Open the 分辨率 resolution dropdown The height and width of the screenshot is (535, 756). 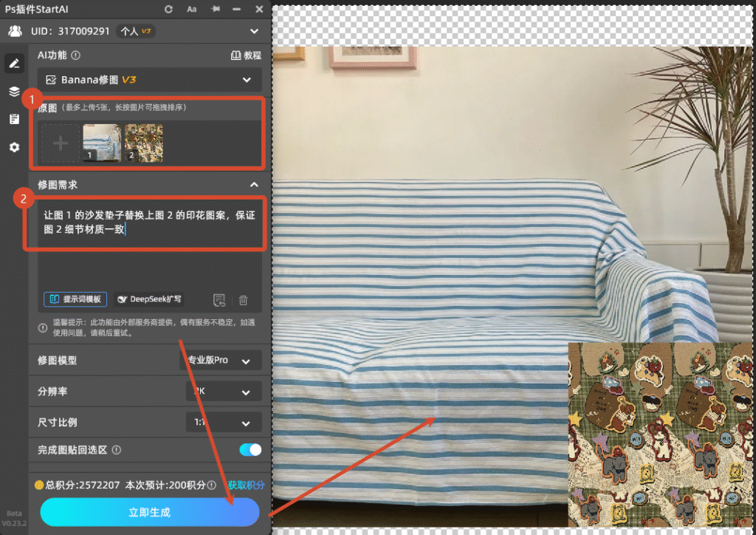[224, 392]
